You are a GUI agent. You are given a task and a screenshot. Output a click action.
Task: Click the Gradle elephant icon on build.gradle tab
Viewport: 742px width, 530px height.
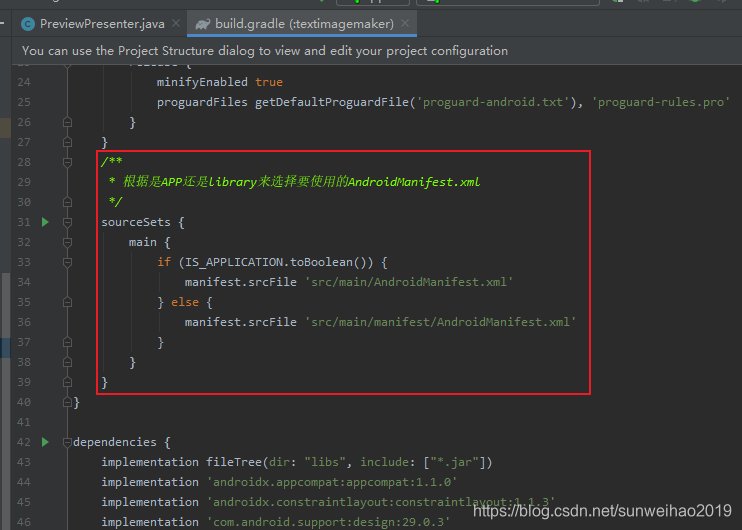(x=203, y=24)
